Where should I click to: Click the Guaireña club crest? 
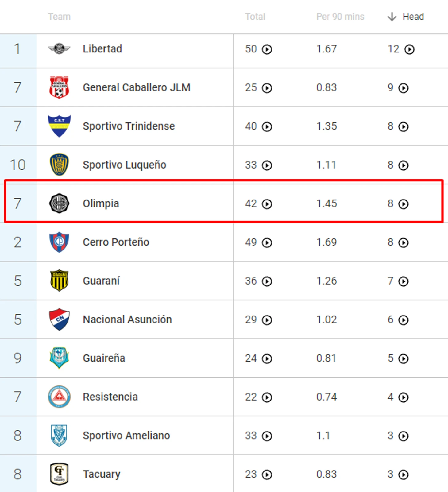pos(59,358)
